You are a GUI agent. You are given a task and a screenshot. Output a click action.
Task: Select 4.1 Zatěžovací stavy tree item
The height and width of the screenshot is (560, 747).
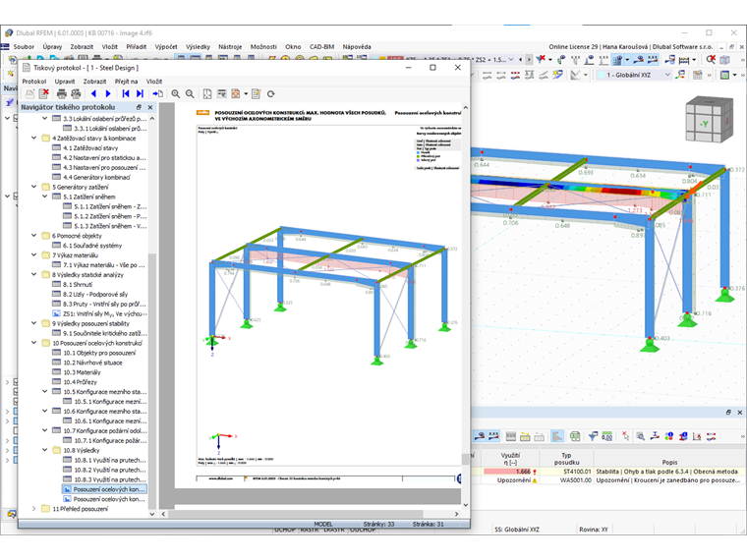90,148
